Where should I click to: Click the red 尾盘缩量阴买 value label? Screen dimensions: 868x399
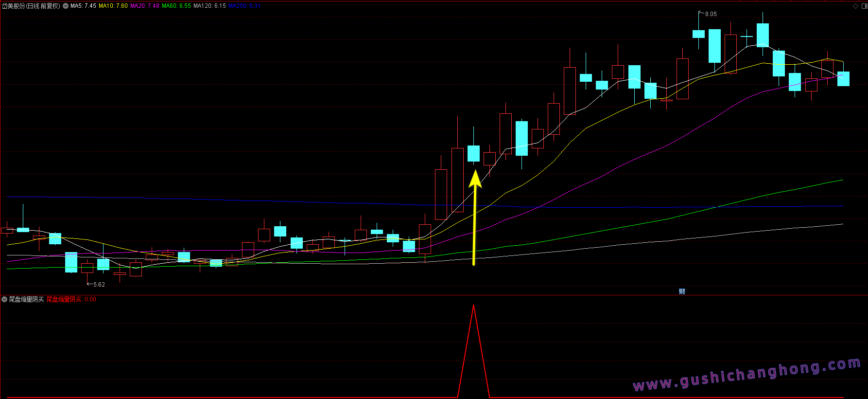(x=71, y=299)
